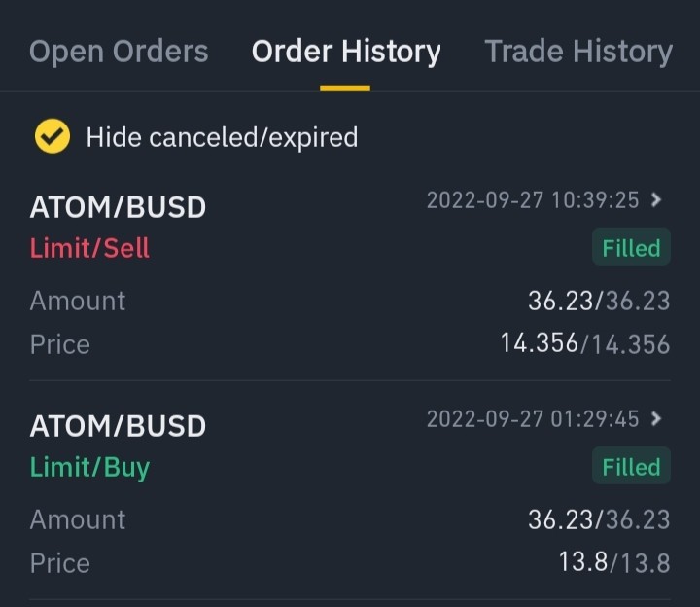Viewport: 700px width, 607px height.
Task: Select the Order History tab
Action: click(346, 52)
